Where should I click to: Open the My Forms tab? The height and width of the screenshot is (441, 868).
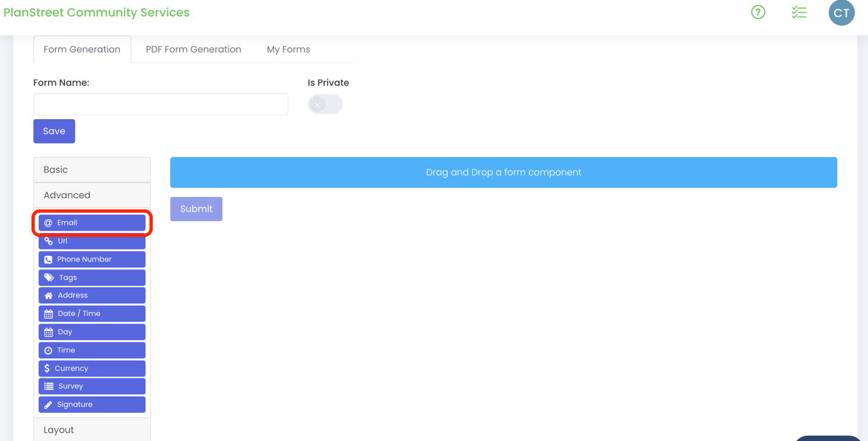click(x=288, y=49)
